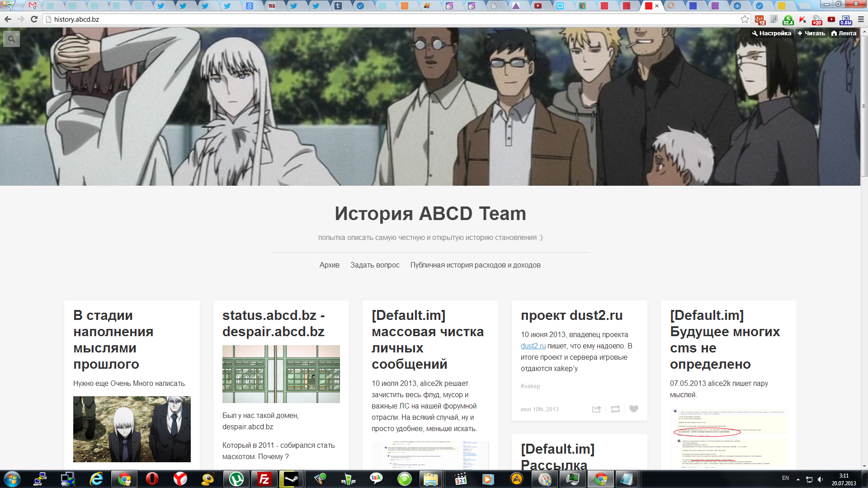
Task: Open the Chrome menu (hamburger) button
Action: pyautogui.click(x=861, y=19)
